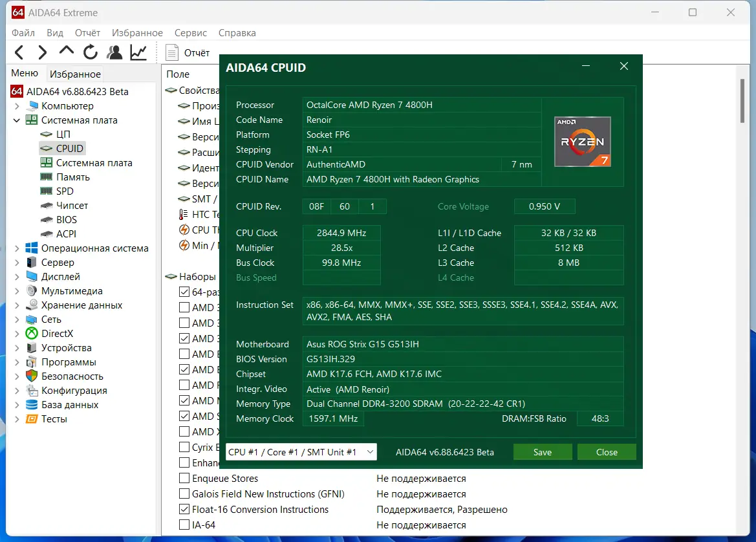This screenshot has height=542, width=756.
Task: Select the CPUID tree item
Action: coord(69,149)
